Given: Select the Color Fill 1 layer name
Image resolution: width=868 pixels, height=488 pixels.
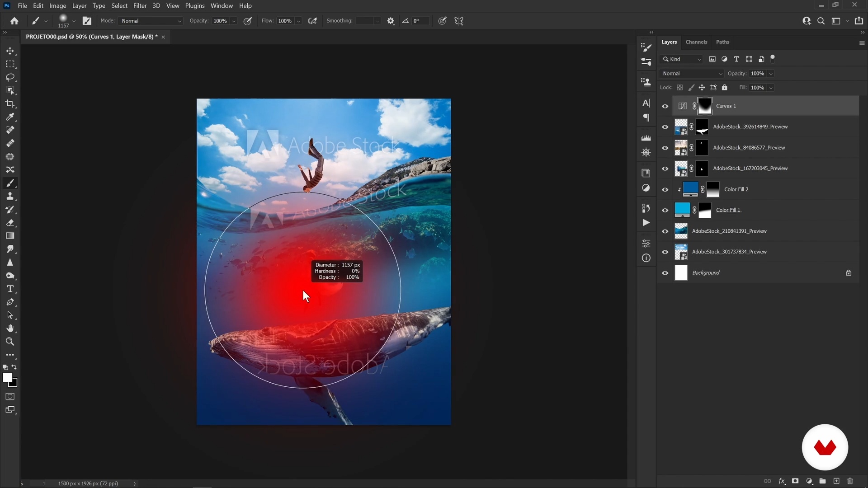Looking at the screenshot, I should pos(728,210).
